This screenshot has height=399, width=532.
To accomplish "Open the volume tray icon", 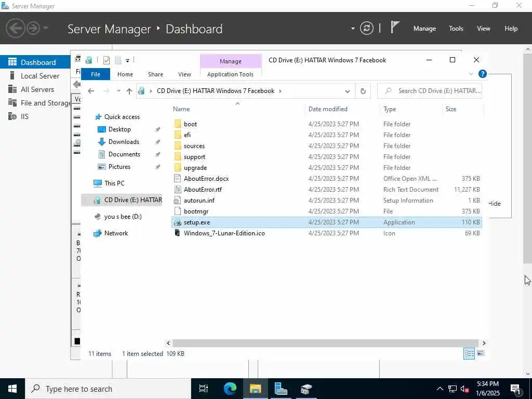I will (x=464, y=389).
